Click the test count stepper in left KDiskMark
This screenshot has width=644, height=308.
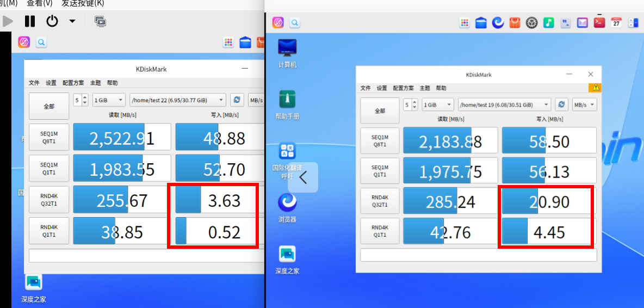click(81, 100)
